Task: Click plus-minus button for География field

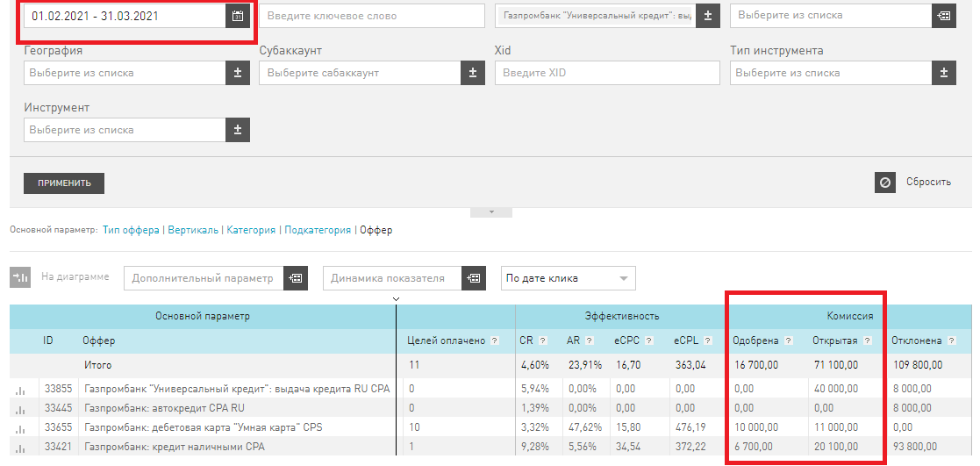Action: tap(238, 73)
